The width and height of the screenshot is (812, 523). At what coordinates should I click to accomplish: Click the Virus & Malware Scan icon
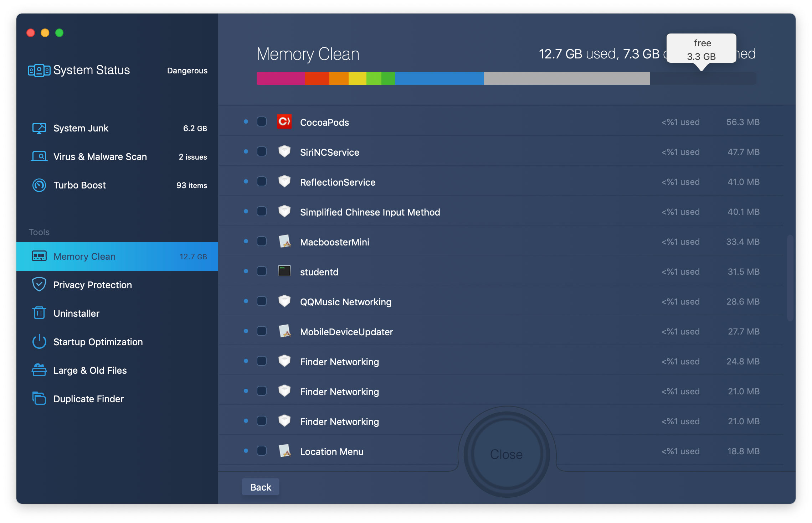tap(39, 156)
